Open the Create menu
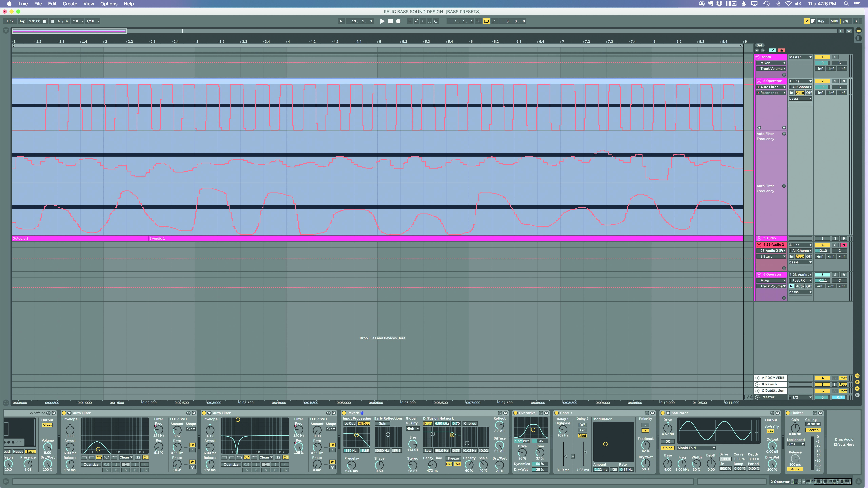868x488 pixels. tap(70, 4)
